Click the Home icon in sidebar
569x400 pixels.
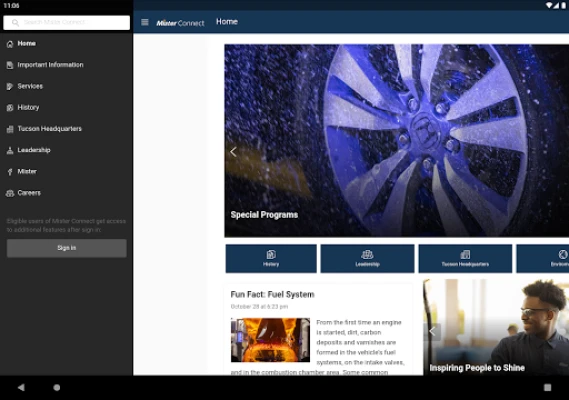10,44
